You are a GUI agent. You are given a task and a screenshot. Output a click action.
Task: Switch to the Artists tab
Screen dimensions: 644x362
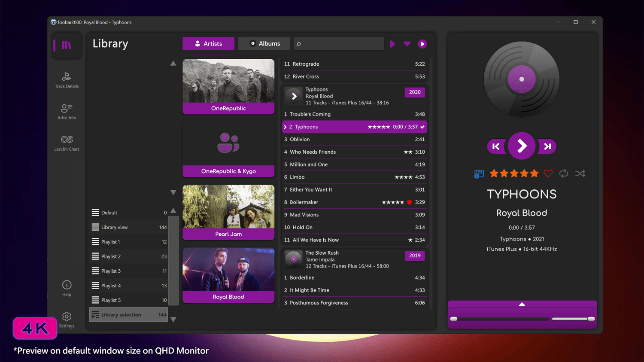pyautogui.click(x=209, y=43)
